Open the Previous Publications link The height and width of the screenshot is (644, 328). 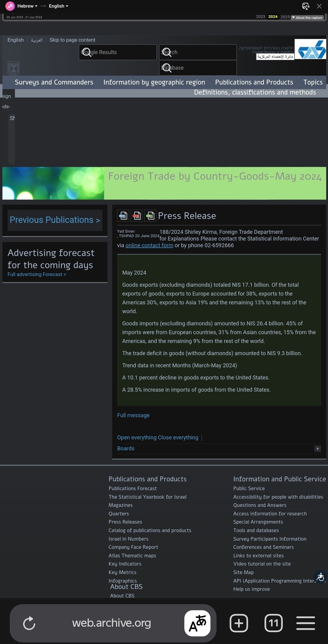(55, 220)
